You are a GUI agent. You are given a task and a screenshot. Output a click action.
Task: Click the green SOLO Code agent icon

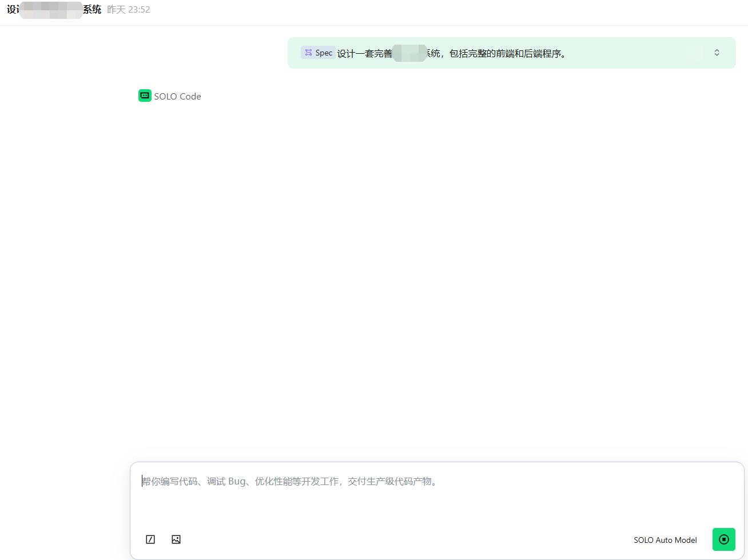tap(145, 96)
